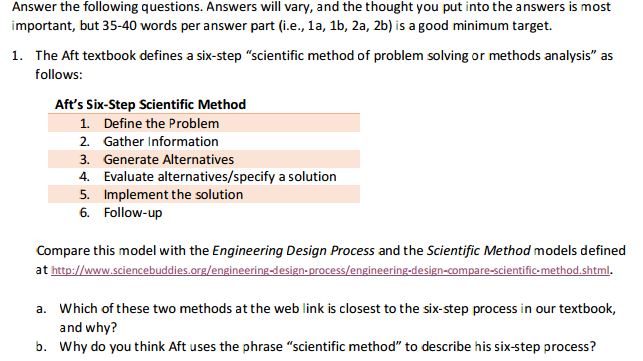This screenshot has height=361, width=643.
Task: Click the list number 3 beside Generate Alternatives
Action: pos(84,160)
